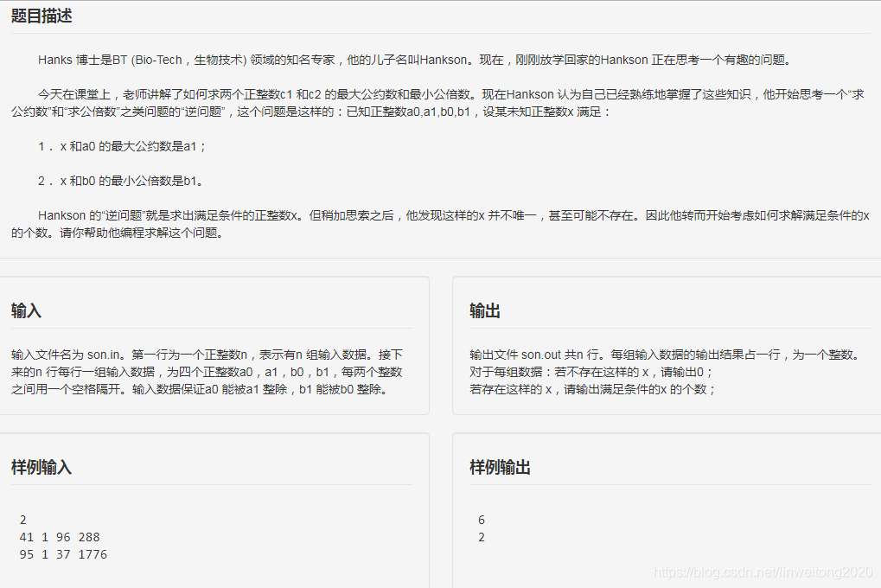881x588 pixels.
Task: Click the paragraph beginning '今天在课堂上'
Action: (x=437, y=103)
